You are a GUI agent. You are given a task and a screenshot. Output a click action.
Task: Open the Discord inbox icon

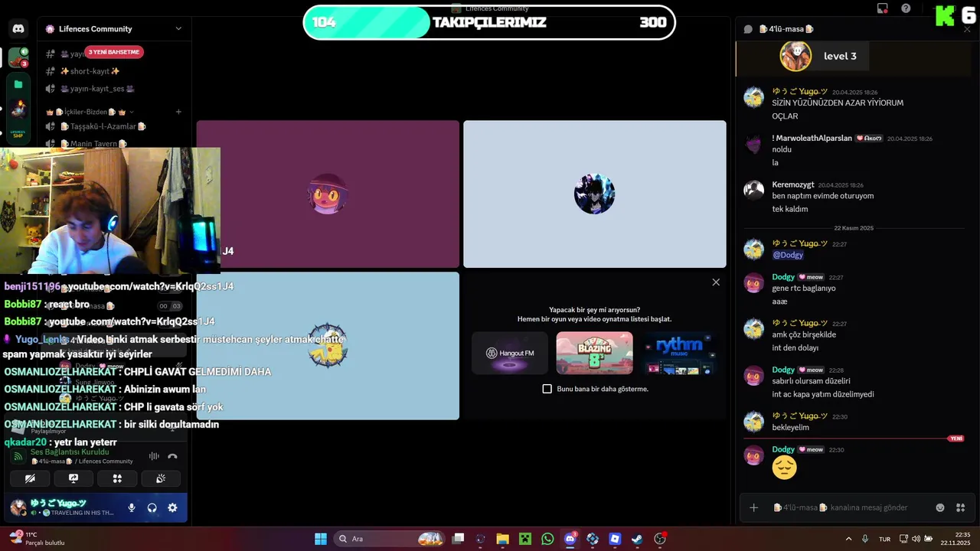(x=883, y=8)
